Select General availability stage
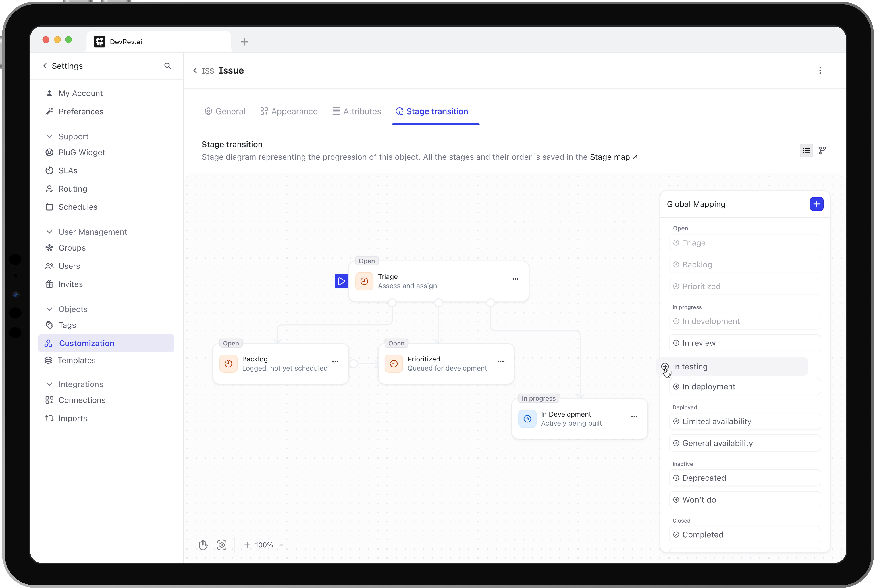 (745, 443)
